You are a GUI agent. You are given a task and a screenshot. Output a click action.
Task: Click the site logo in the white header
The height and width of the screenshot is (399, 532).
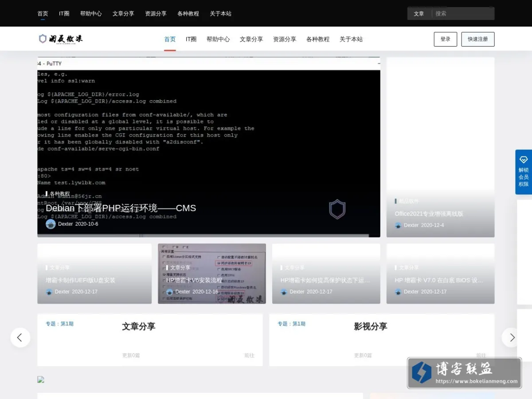click(61, 39)
